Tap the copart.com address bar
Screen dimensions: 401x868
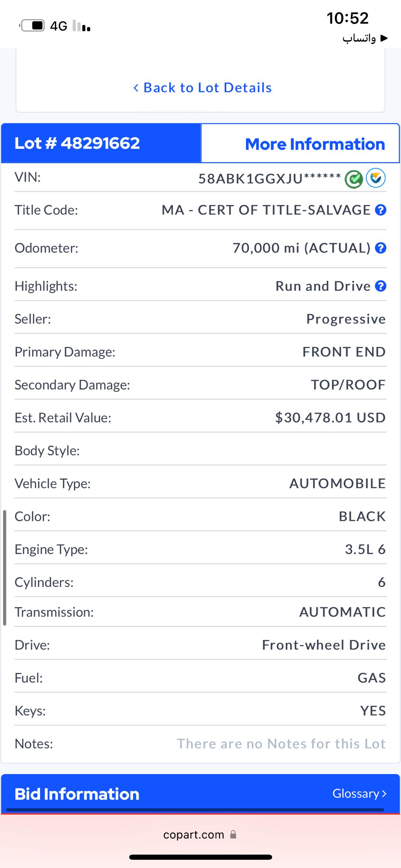[x=194, y=835]
